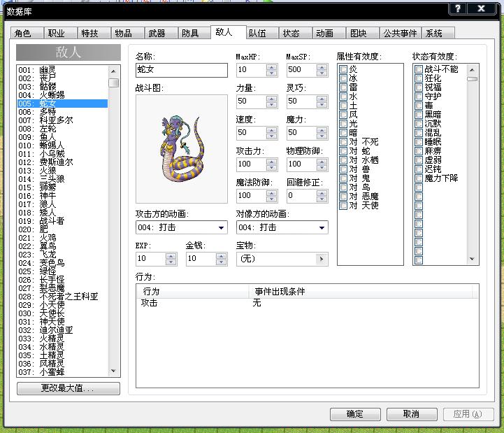The image size is (504, 433).
Task: Select enemy 028: 不死者之王科亚 in list
Action: tap(63, 297)
